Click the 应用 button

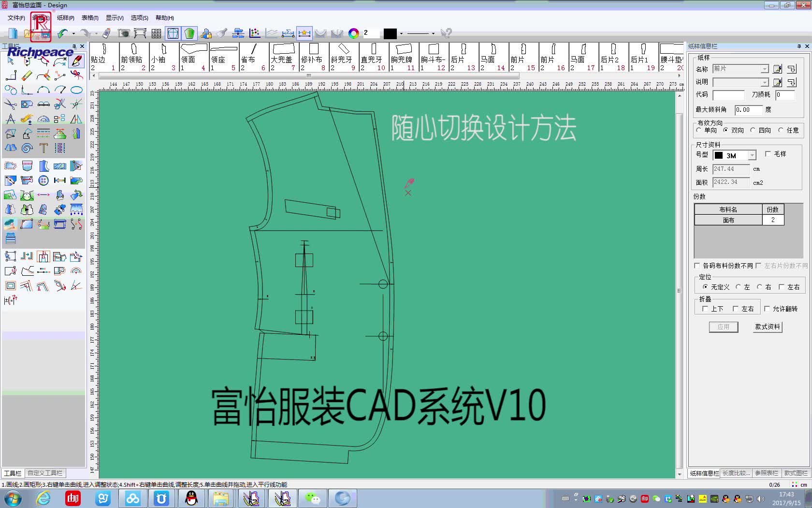point(724,327)
